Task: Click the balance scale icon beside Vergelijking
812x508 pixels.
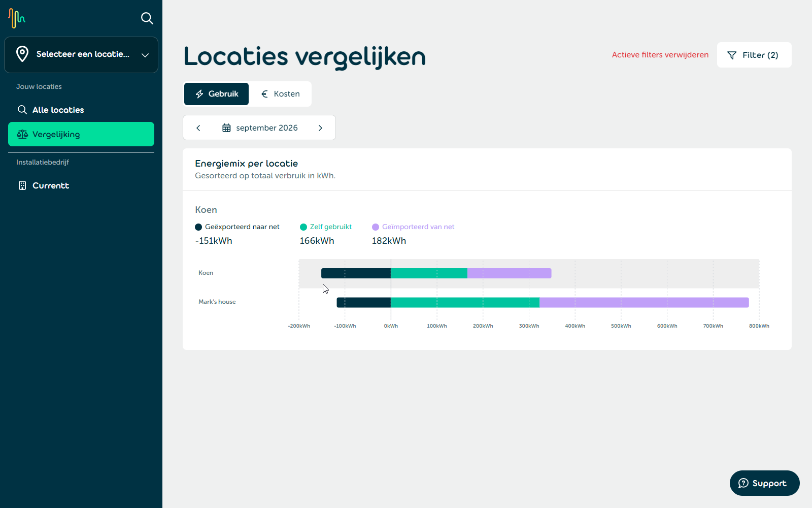Action: (x=22, y=134)
